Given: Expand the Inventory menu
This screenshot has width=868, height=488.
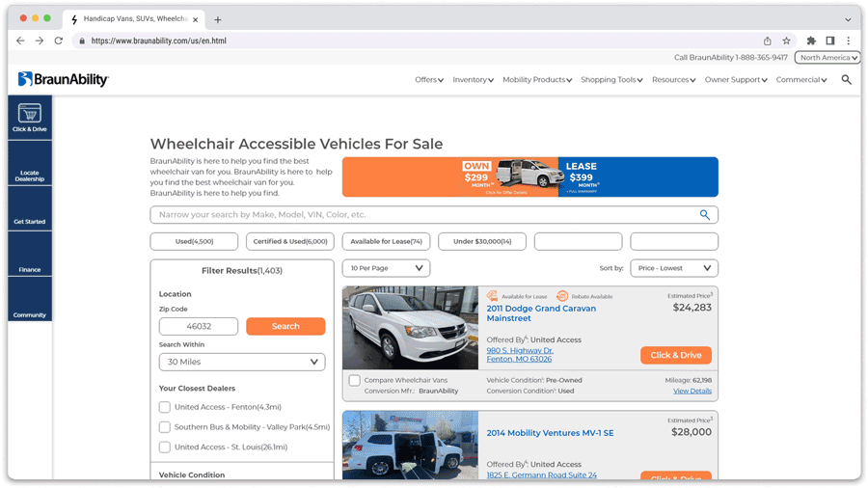Looking at the screenshot, I should [x=473, y=80].
